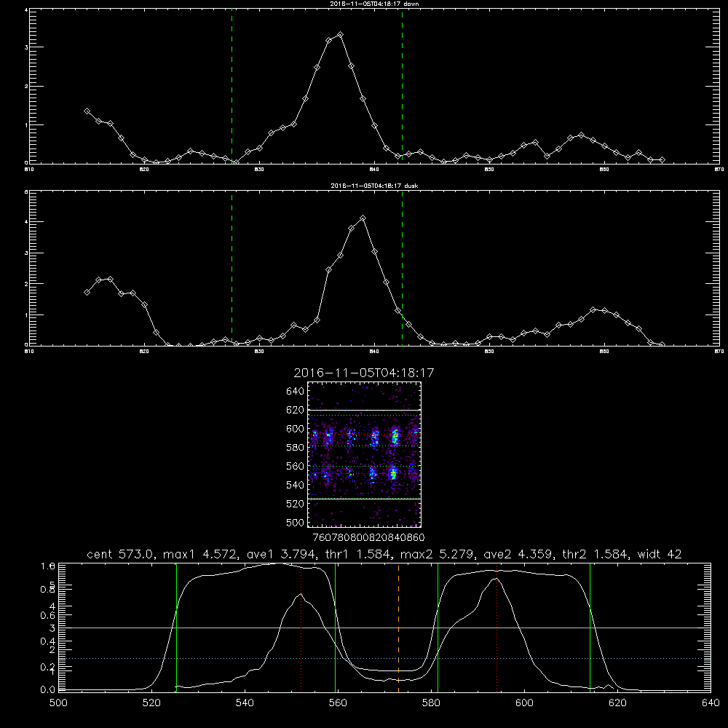
Task: Click the '520' label on the bottom plot x-axis
Action: point(151,703)
